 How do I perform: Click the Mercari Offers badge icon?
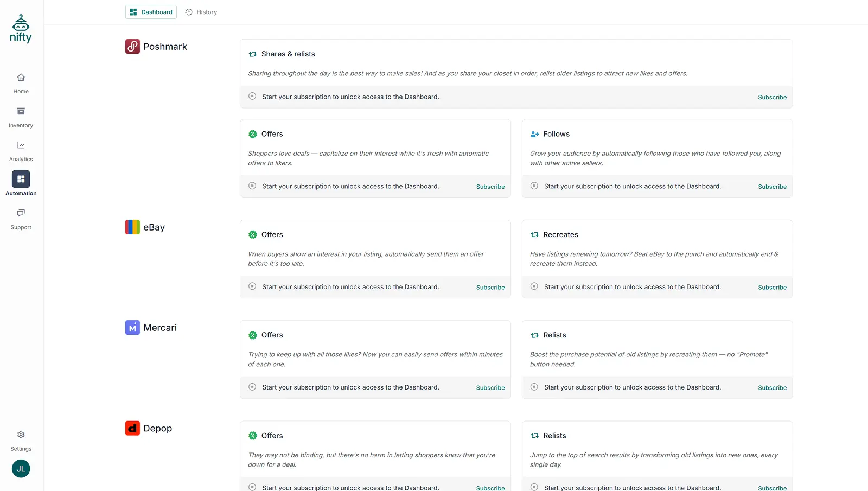coord(253,335)
